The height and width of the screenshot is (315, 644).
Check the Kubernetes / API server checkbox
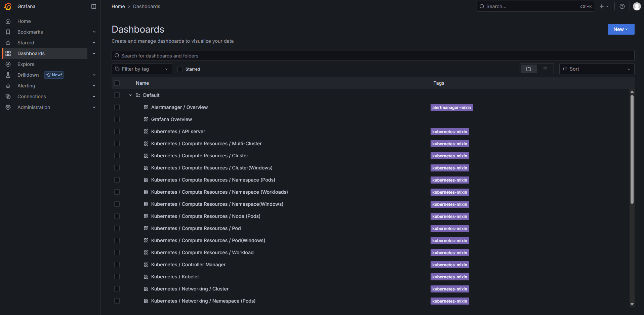pos(117,131)
